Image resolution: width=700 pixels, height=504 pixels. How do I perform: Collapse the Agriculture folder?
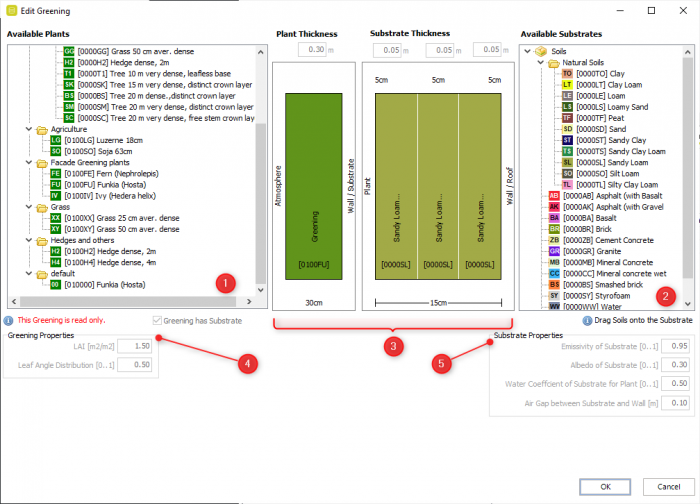tap(27, 129)
